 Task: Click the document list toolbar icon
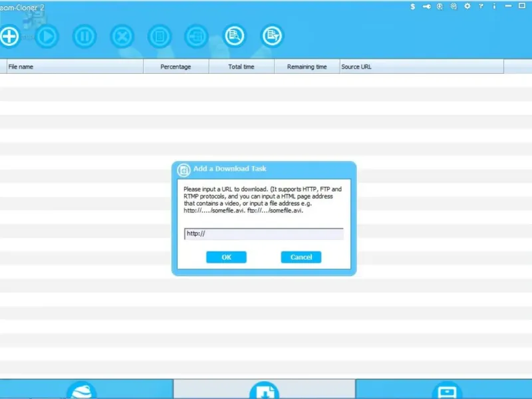click(160, 36)
